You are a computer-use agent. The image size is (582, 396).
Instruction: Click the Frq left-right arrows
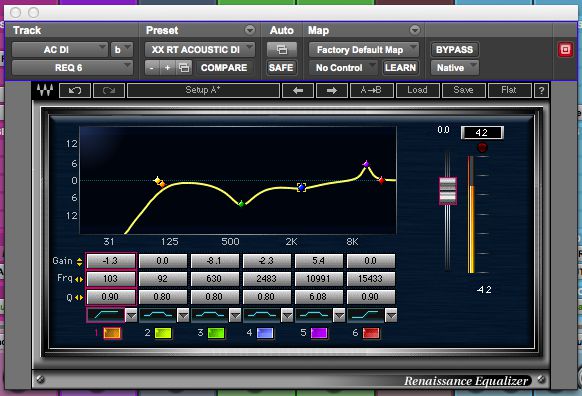79,279
